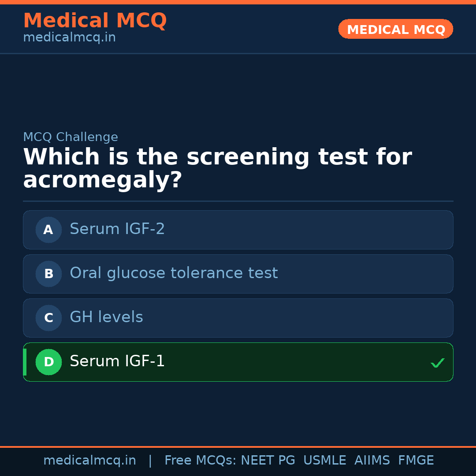Click the question text about acromegaly screening

pos(218,167)
